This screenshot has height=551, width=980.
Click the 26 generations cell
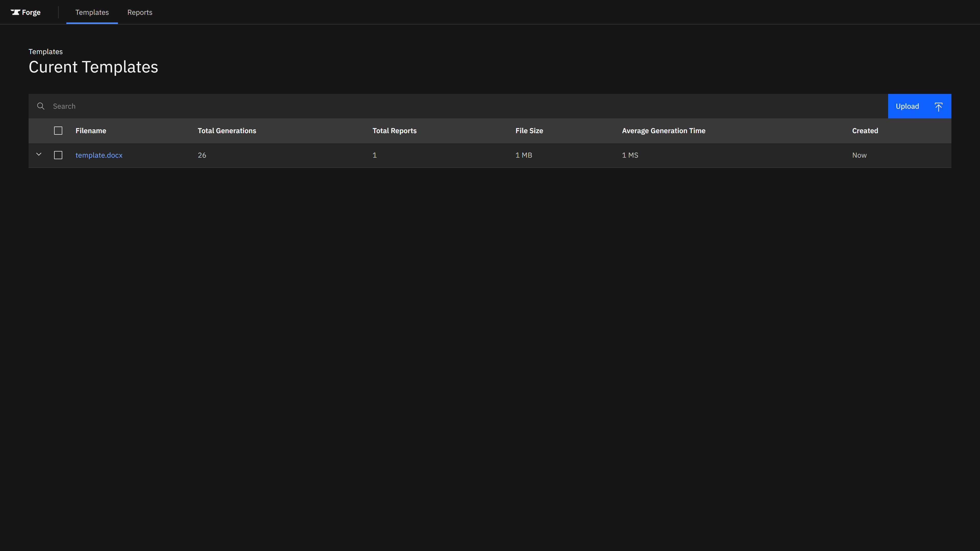pyautogui.click(x=202, y=155)
